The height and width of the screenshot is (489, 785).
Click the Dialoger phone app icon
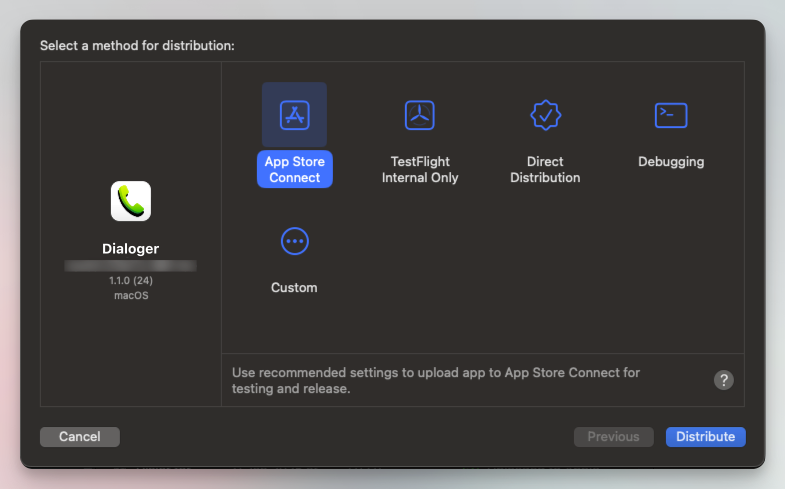(131, 201)
